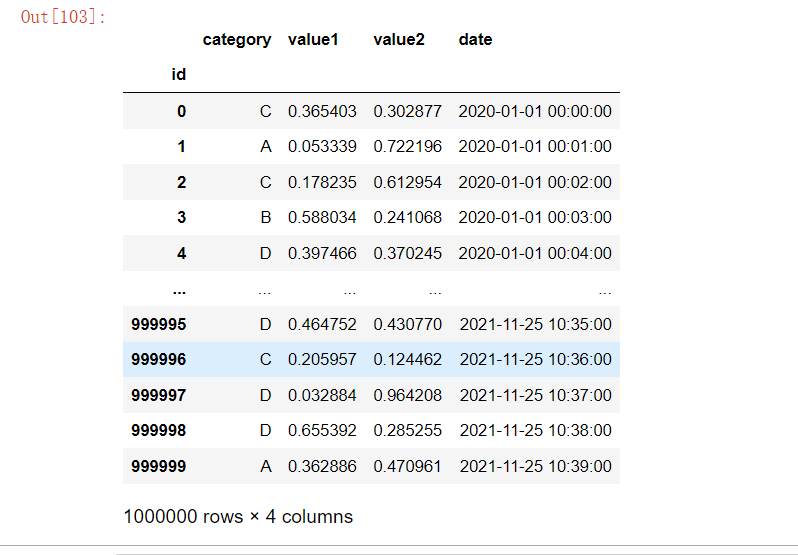Click value2 cell 0.302877
Viewport: 798px width, 555px height.
(408, 111)
